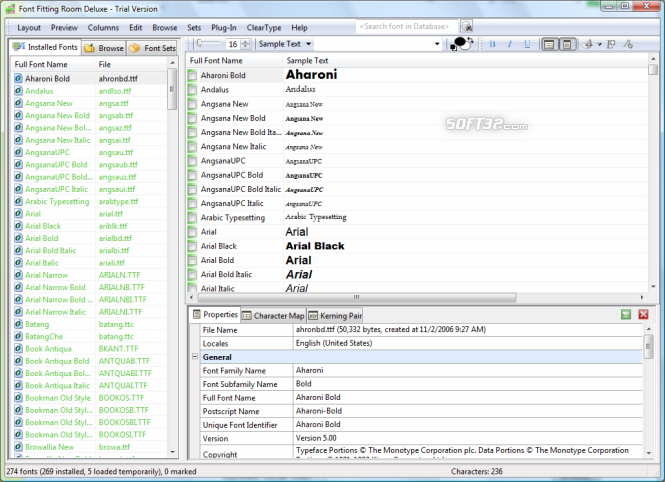Check the Angsana New Italic checkbox in preview

(193, 147)
